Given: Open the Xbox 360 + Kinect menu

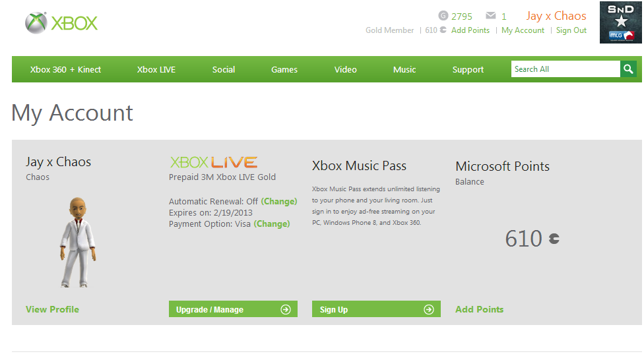Looking at the screenshot, I should [65, 69].
